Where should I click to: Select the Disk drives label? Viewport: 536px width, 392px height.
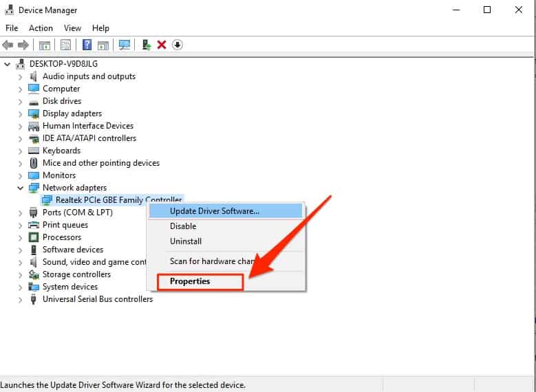pyautogui.click(x=62, y=101)
